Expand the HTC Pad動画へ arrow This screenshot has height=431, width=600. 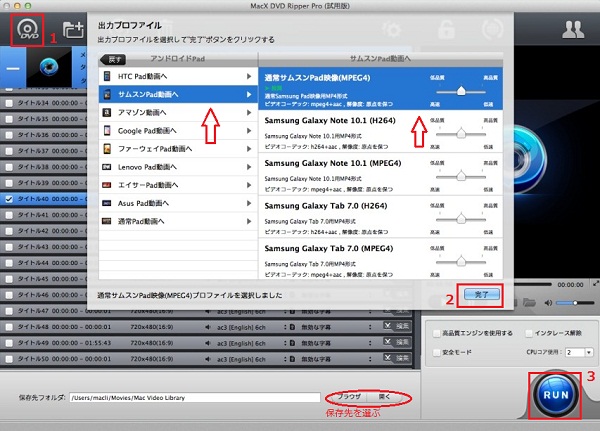tap(249, 76)
